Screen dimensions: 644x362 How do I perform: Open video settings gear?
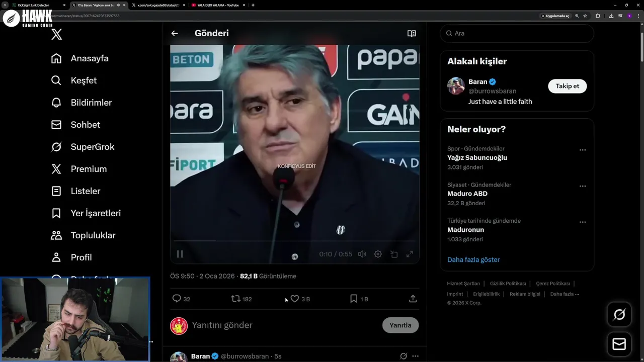(378, 254)
